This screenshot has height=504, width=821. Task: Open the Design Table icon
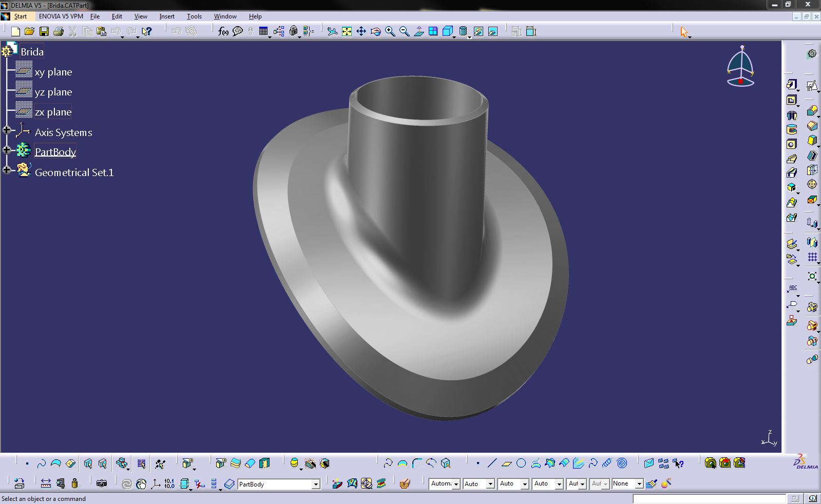(263, 31)
